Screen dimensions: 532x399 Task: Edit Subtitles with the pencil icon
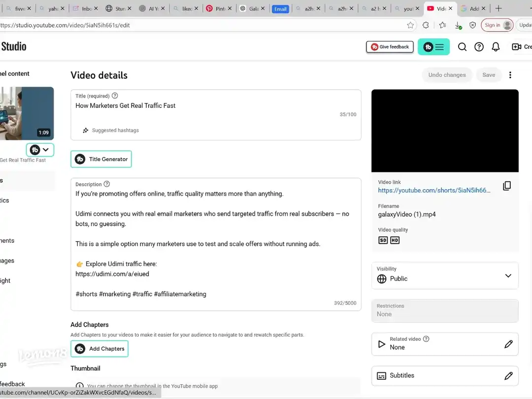pyautogui.click(x=508, y=376)
